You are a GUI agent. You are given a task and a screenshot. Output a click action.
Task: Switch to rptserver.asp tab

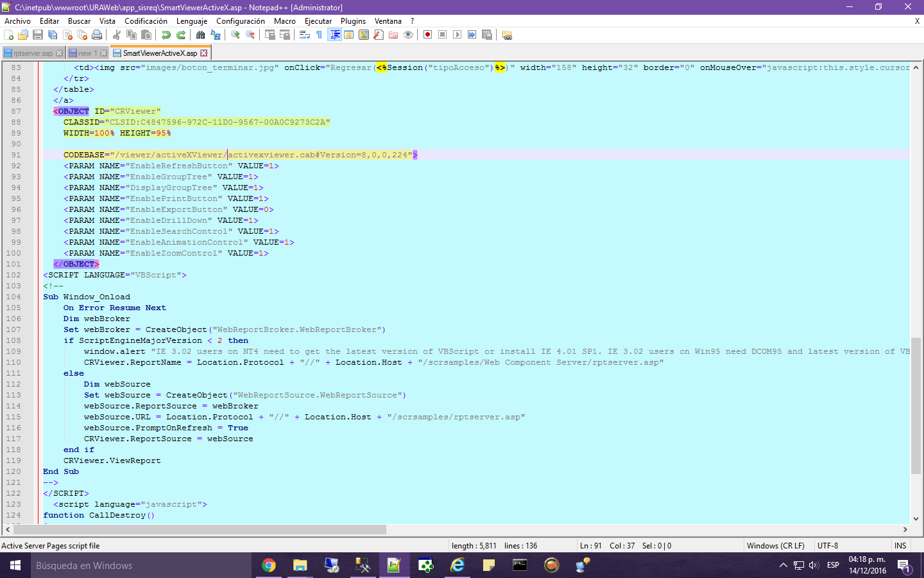click(33, 53)
